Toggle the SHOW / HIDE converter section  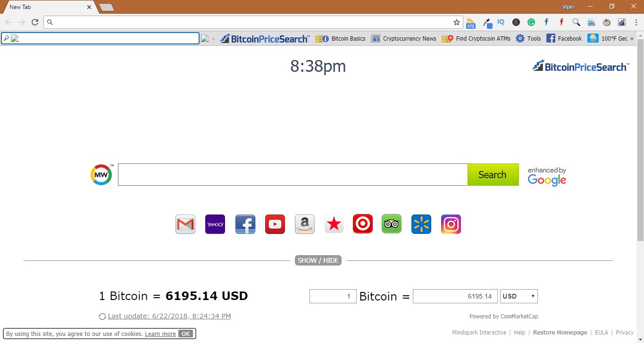pos(318,260)
